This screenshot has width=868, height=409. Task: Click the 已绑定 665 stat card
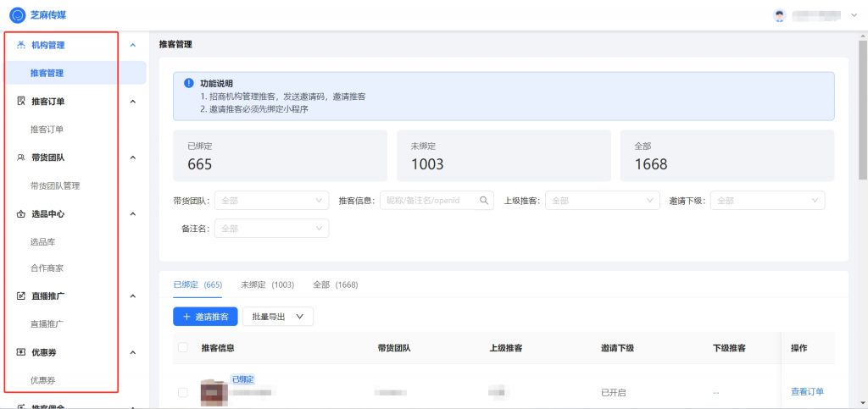(280, 156)
